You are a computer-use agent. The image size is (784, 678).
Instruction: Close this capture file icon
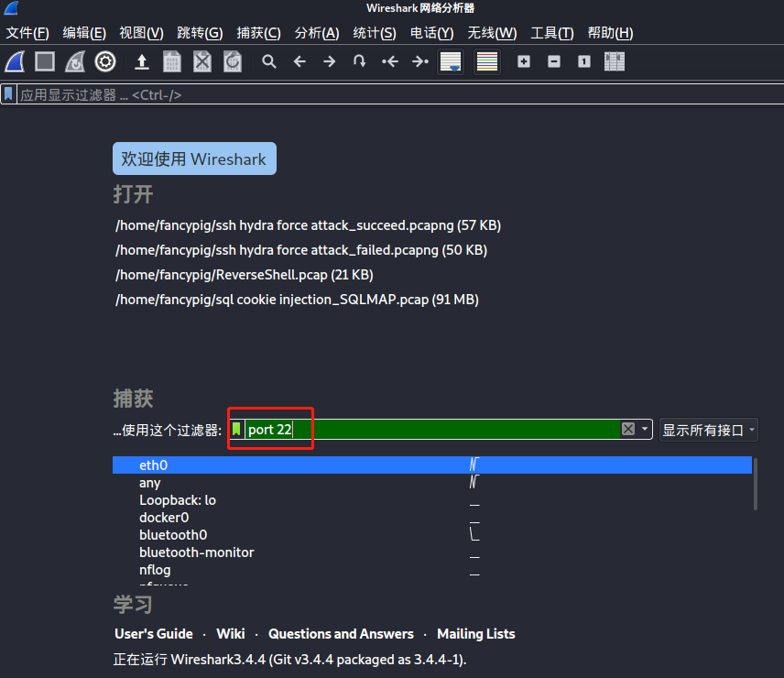click(202, 62)
